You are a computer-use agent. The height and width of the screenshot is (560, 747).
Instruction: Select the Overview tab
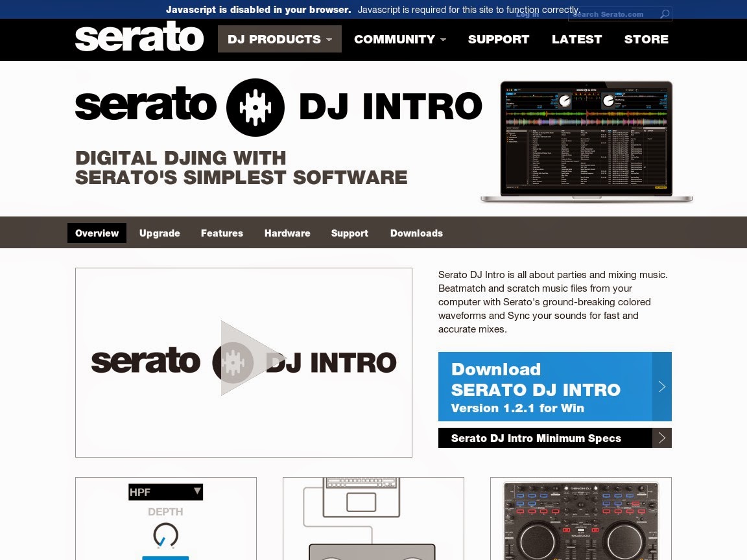click(x=97, y=233)
